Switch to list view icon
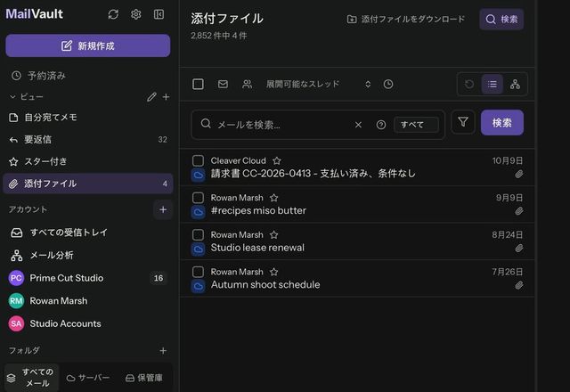The height and width of the screenshot is (392, 570). [x=493, y=85]
